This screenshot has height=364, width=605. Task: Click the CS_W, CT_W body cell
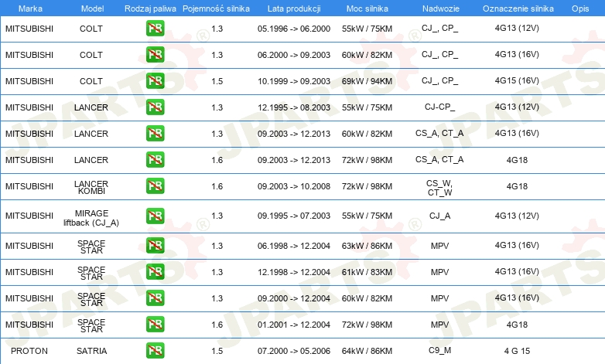[x=440, y=188]
